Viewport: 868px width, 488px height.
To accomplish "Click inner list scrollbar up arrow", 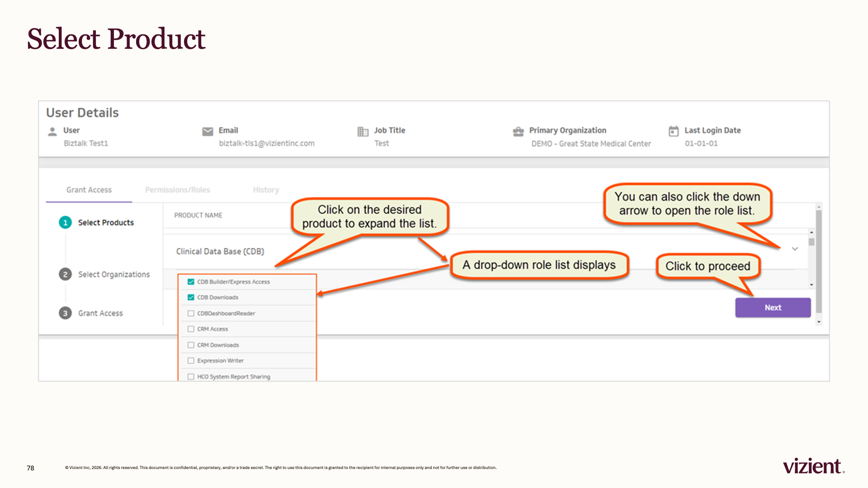I will pos(811,232).
